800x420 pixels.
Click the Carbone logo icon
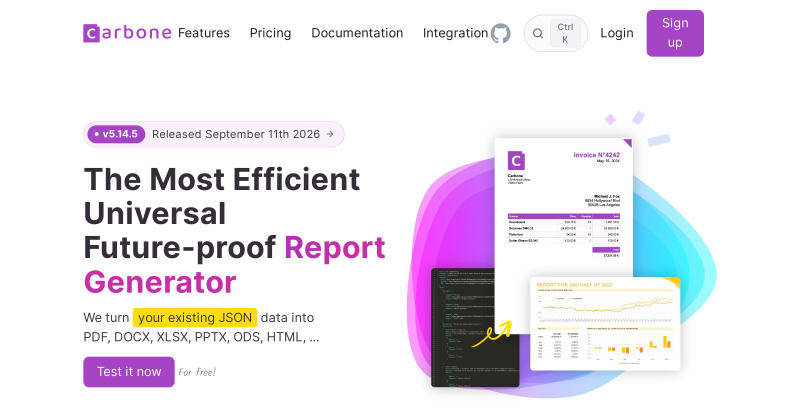[91, 33]
